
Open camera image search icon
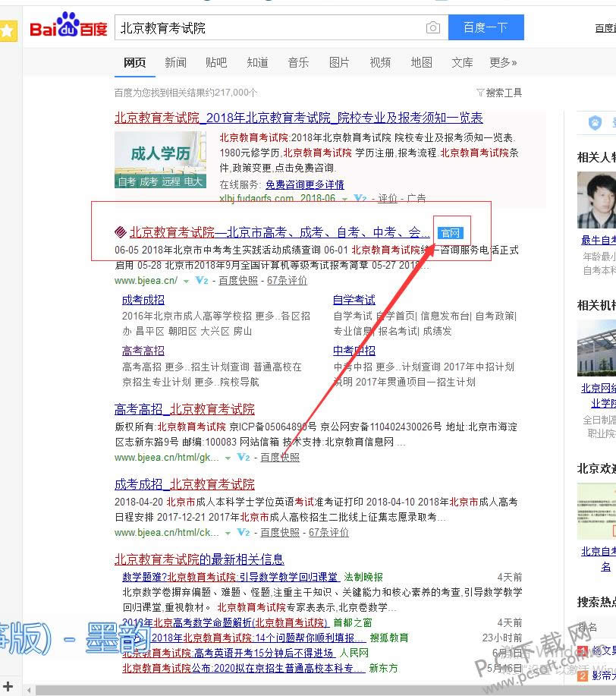click(432, 28)
